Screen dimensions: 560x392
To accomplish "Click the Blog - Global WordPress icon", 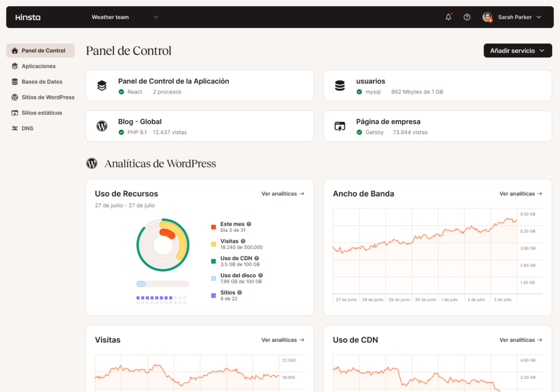I will point(102,126).
